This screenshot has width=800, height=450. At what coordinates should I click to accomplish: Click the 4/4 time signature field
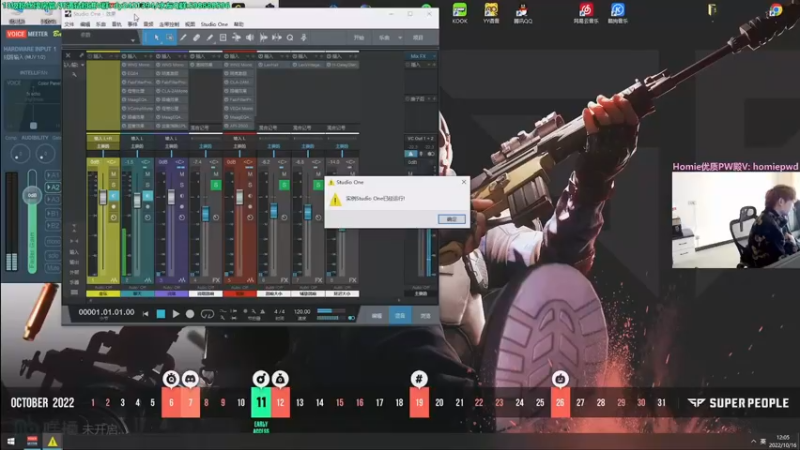tap(279, 312)
